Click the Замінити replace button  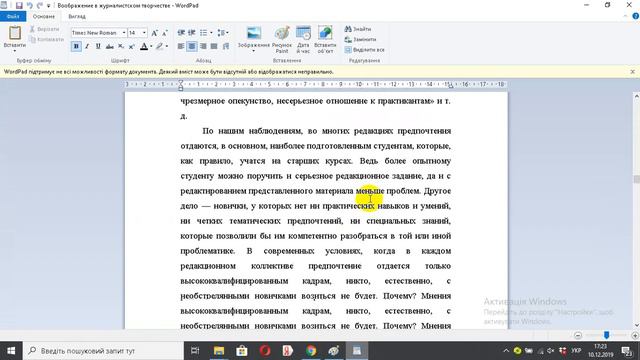tap(360, 40)
